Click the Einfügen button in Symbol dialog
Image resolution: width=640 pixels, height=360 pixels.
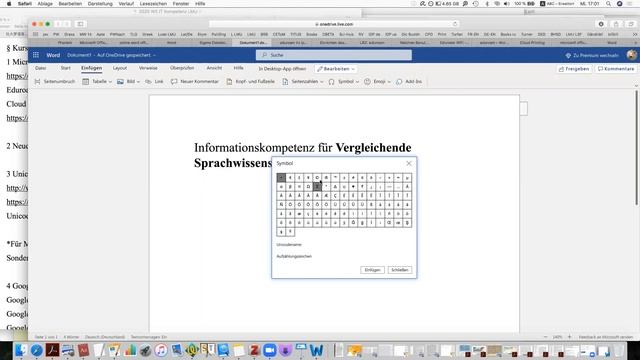pyautogui.click(x=372, y=270)
